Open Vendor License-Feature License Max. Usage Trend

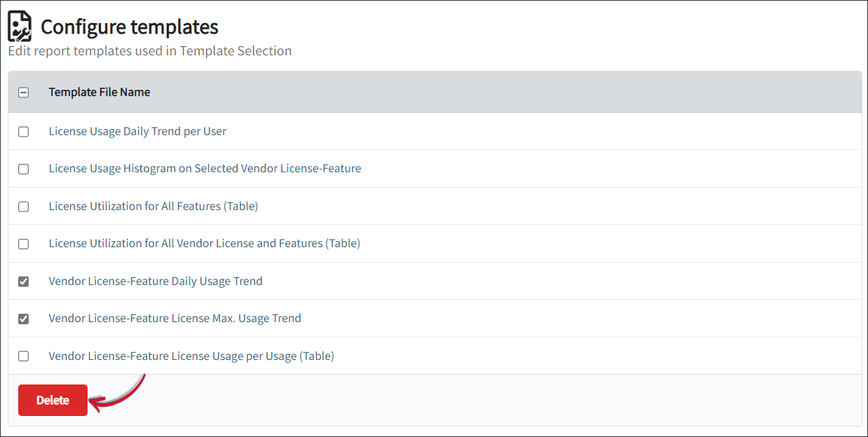pos(174,318)
